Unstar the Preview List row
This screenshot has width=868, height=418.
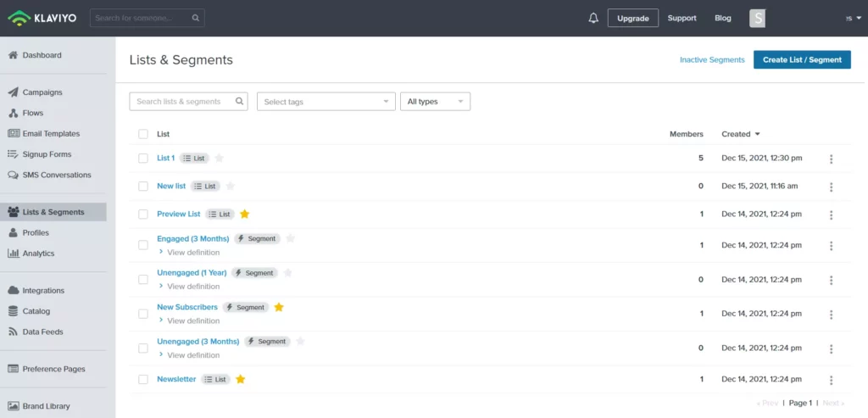(245, 215)
